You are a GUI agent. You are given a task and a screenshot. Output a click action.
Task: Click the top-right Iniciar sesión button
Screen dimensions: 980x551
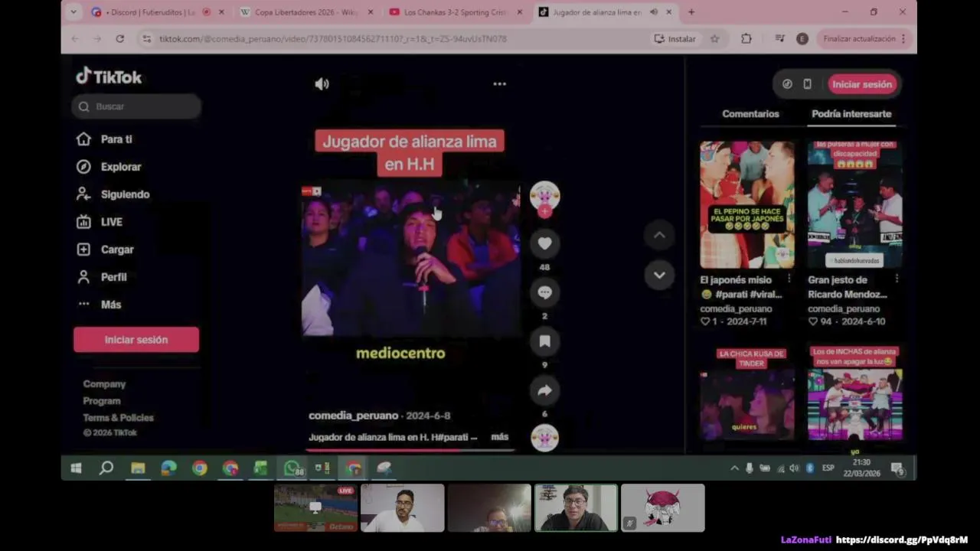click(x=862, y=84)
